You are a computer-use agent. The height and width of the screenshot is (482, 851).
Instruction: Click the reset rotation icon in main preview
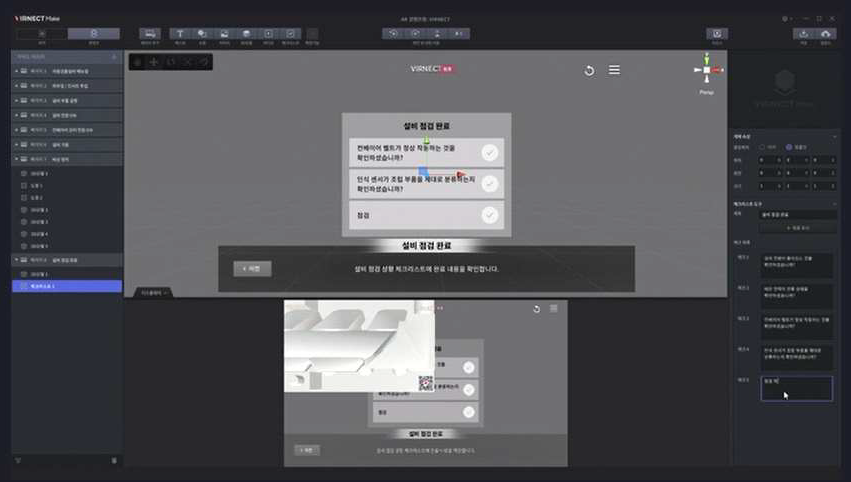click(x=589, y=70)
